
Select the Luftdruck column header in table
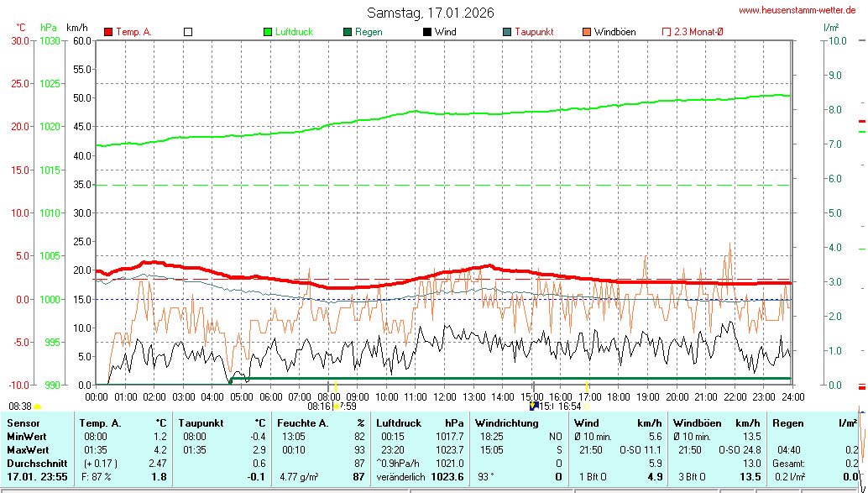[x=399, y=423]
